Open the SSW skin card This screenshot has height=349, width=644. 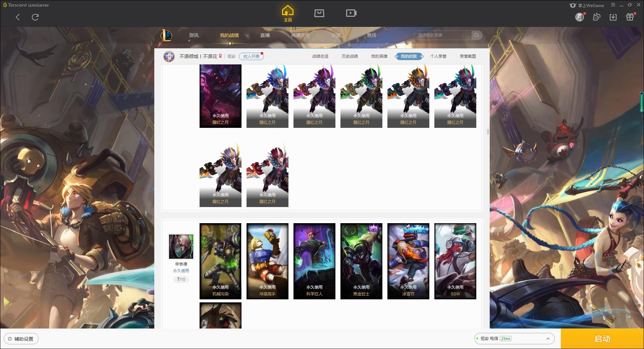(x=455, y=261)
